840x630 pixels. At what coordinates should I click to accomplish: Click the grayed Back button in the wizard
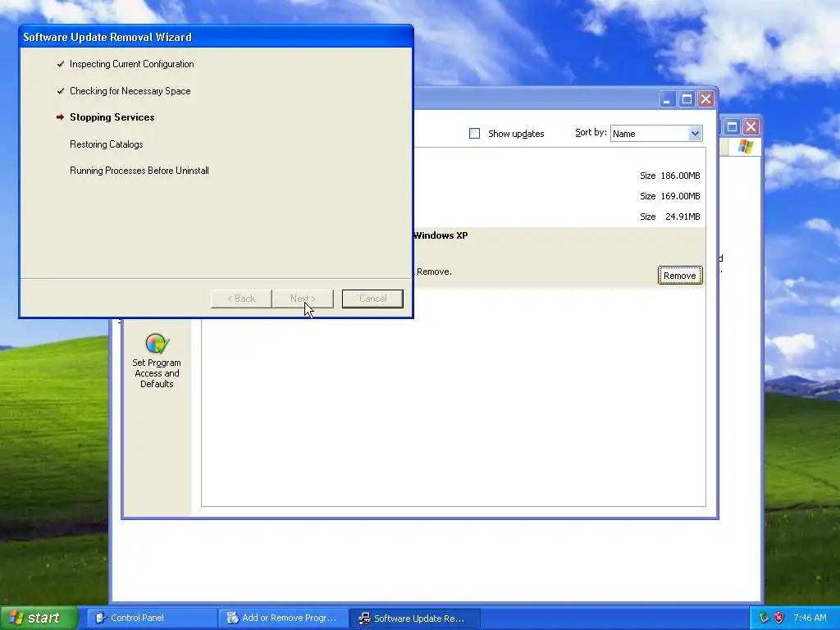241,299
